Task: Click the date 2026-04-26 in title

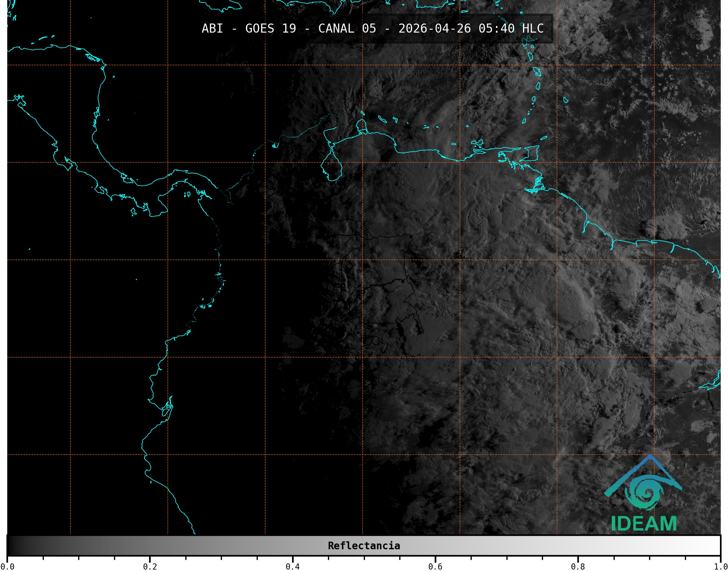Action: tap(434, 29)
